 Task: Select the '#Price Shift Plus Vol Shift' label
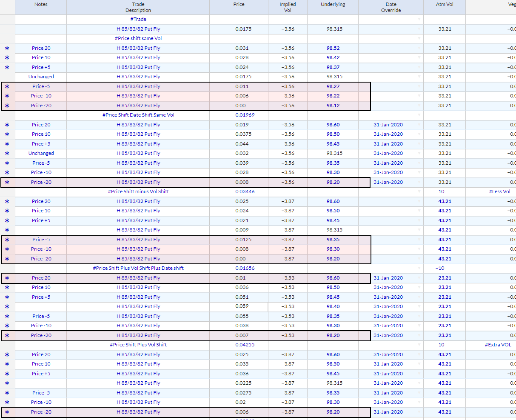pyautogui.click(x=138, y=345)
